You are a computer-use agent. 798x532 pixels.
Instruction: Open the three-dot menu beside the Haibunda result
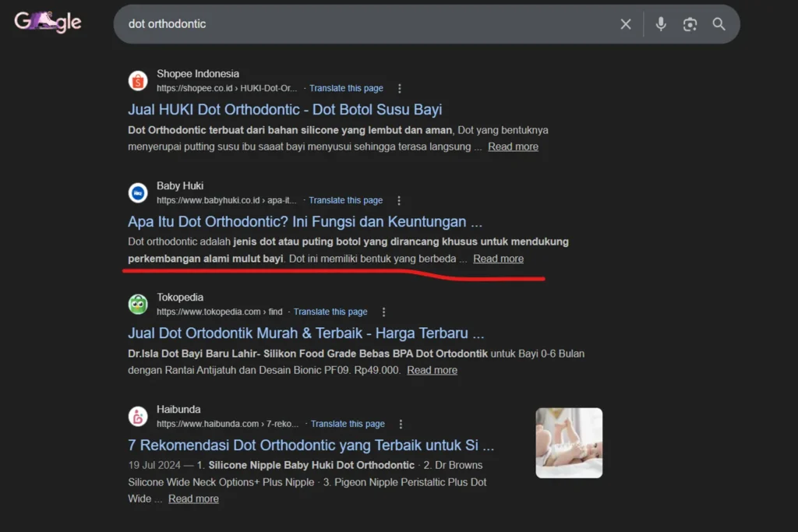coord(401,424)
